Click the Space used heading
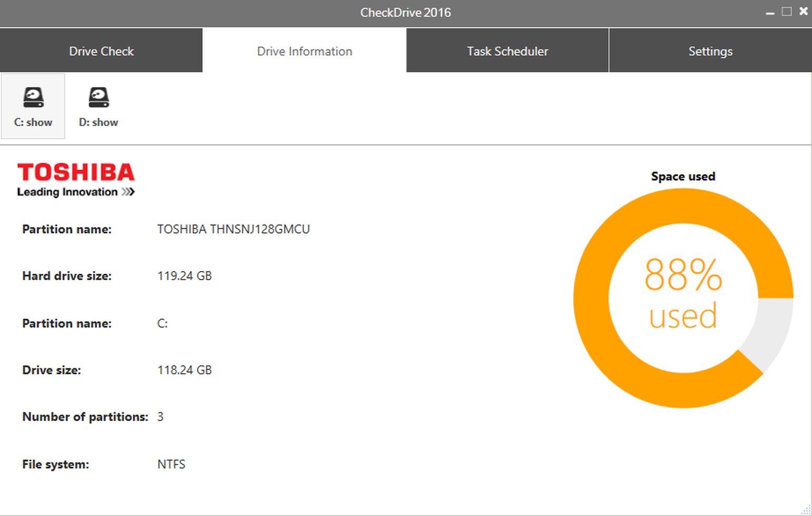Image resolution: width=812 pixels, height=516 pixels. point(683,176)
